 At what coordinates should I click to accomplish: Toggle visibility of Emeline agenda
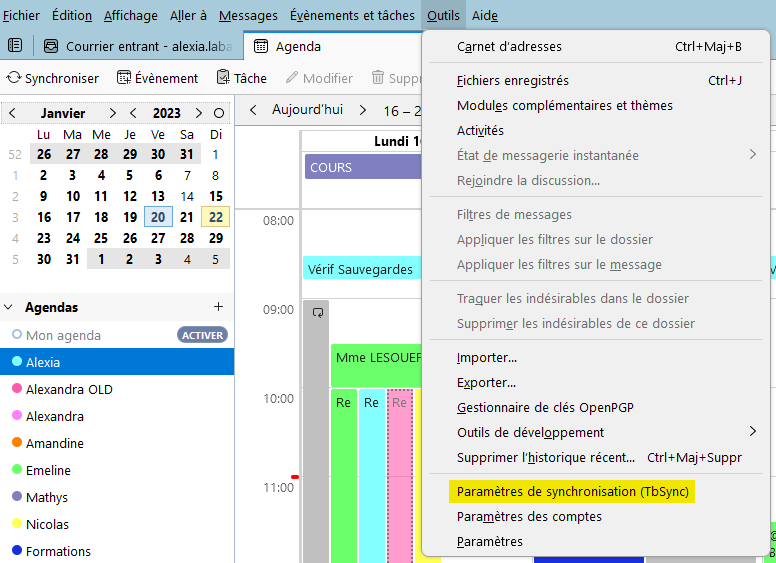point(17,470)
